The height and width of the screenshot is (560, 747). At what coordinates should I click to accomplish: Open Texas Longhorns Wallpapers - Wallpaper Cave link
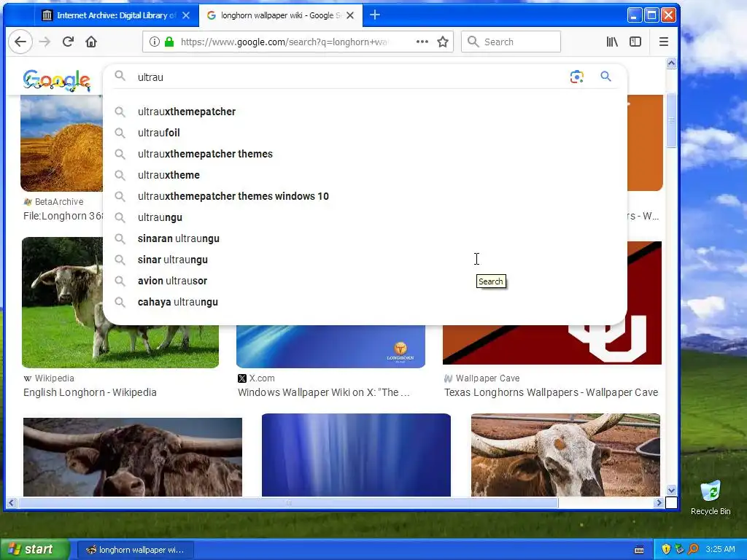point(551,392)
